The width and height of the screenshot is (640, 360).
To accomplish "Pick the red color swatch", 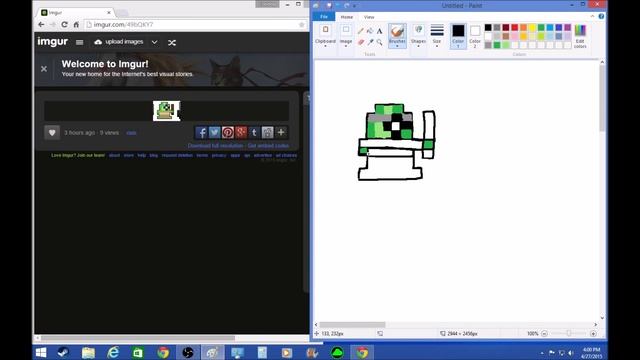I will click(x=515, y=27).
